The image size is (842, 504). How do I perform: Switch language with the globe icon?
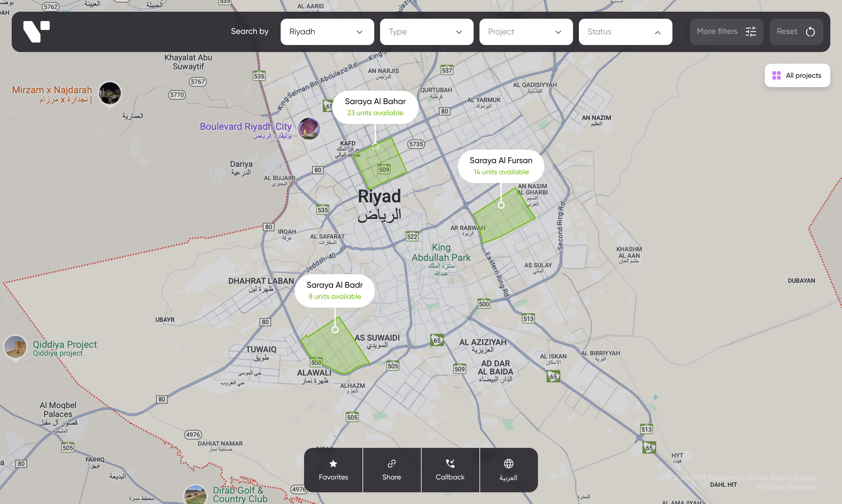coord(508,464)
